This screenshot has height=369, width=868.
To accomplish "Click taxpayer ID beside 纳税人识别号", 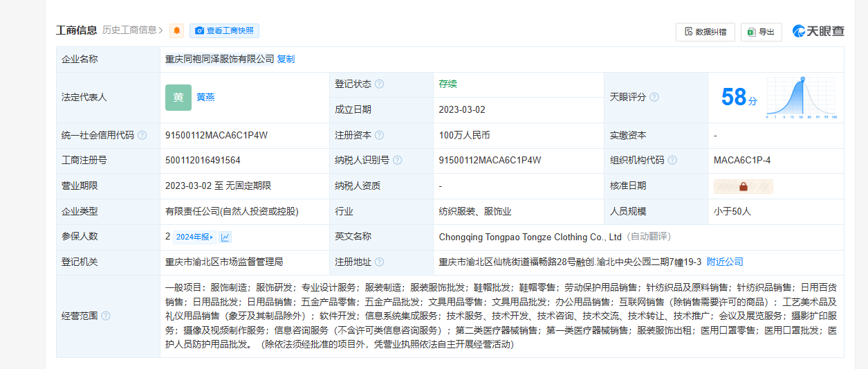I will click(490, 160).
